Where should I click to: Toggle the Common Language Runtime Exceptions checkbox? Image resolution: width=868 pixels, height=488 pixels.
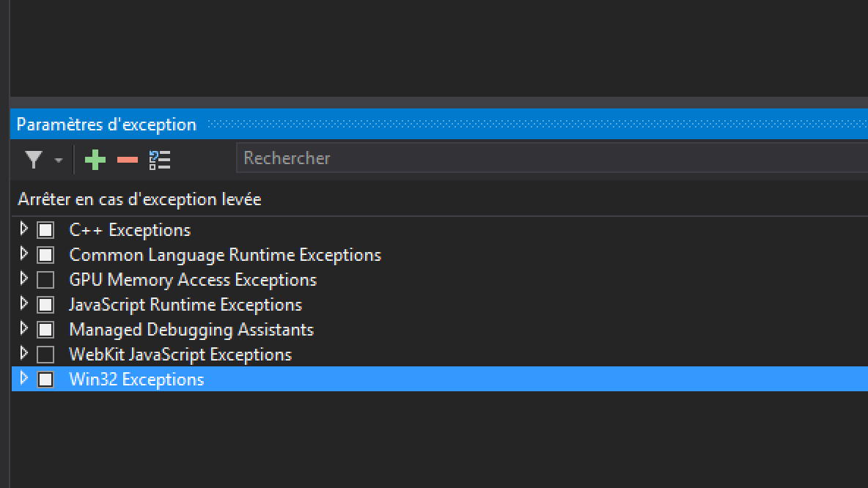pos(45,255)
